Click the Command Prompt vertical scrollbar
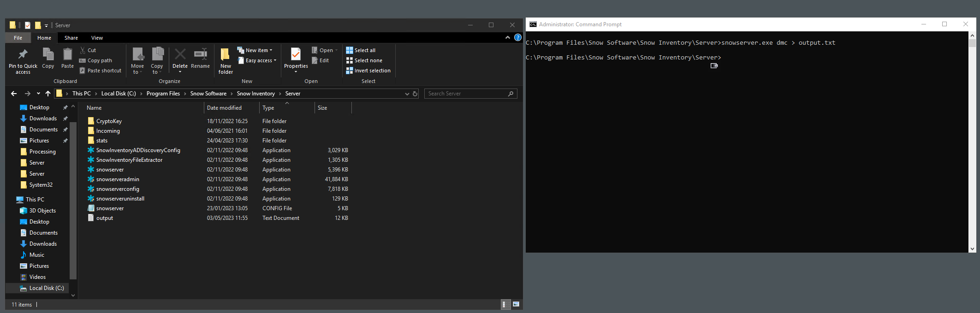980x313 pixels. 972,142
